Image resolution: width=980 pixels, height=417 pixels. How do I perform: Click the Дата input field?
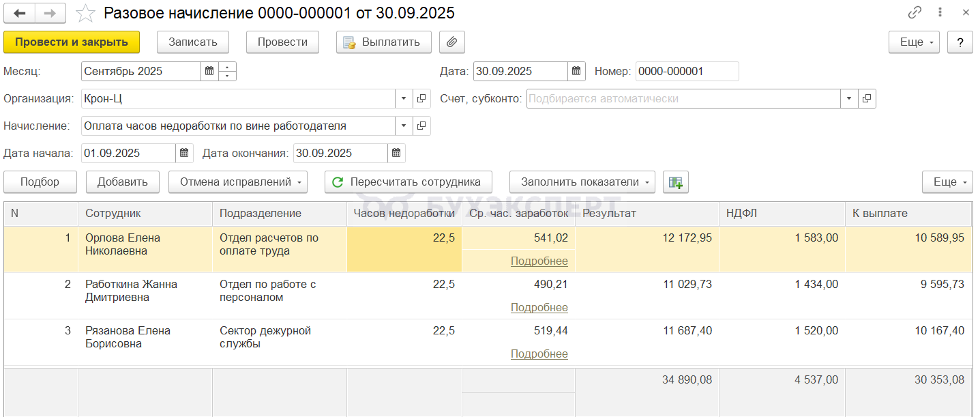(520, 71)
